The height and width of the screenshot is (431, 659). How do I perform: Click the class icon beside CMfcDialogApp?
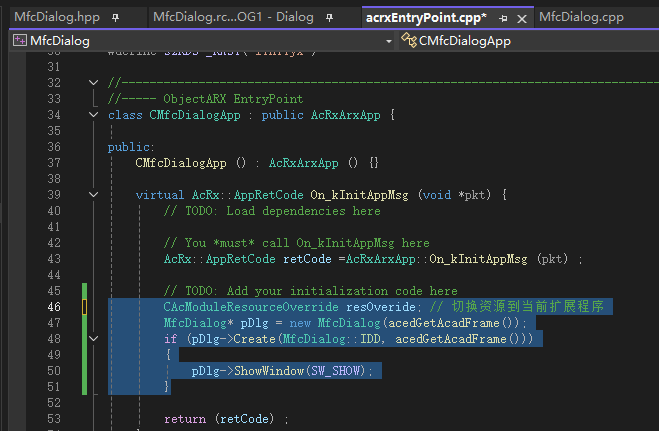[x=409, y=41]
